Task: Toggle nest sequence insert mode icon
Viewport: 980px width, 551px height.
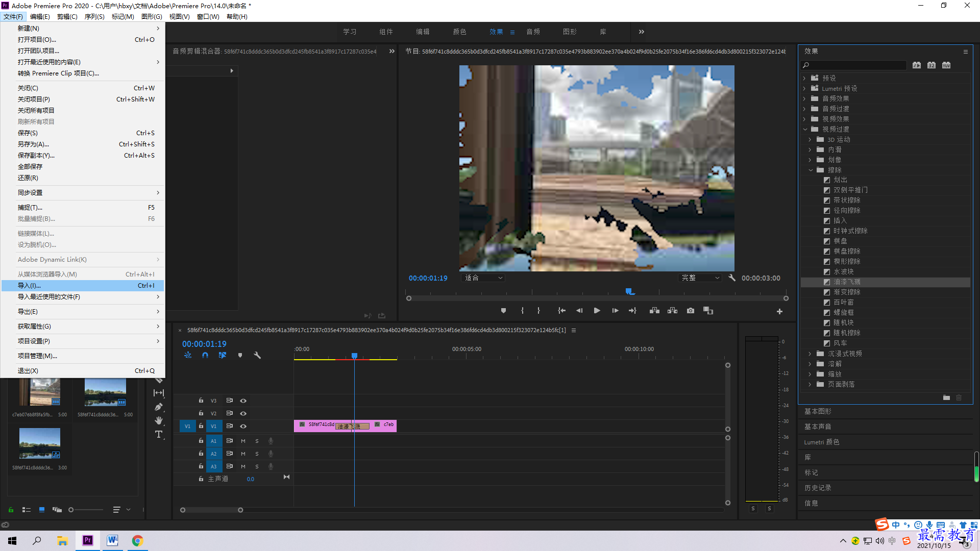Action: tap(188, 355)
